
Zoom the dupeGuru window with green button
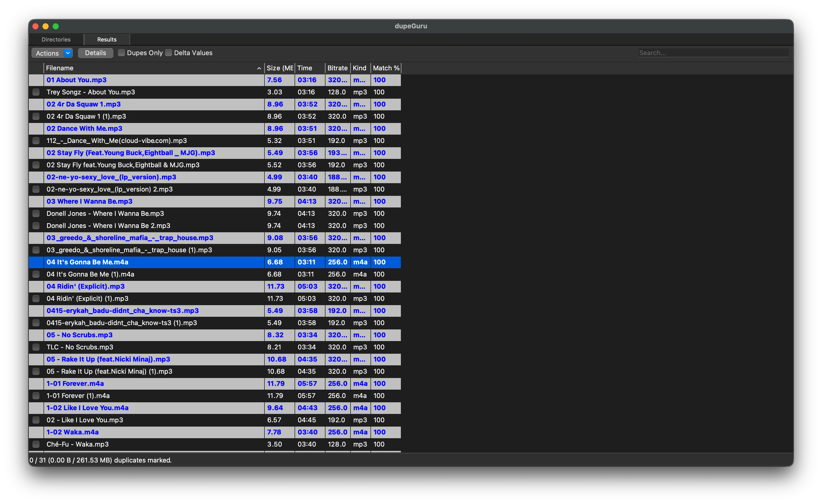[x=56, y=26]
